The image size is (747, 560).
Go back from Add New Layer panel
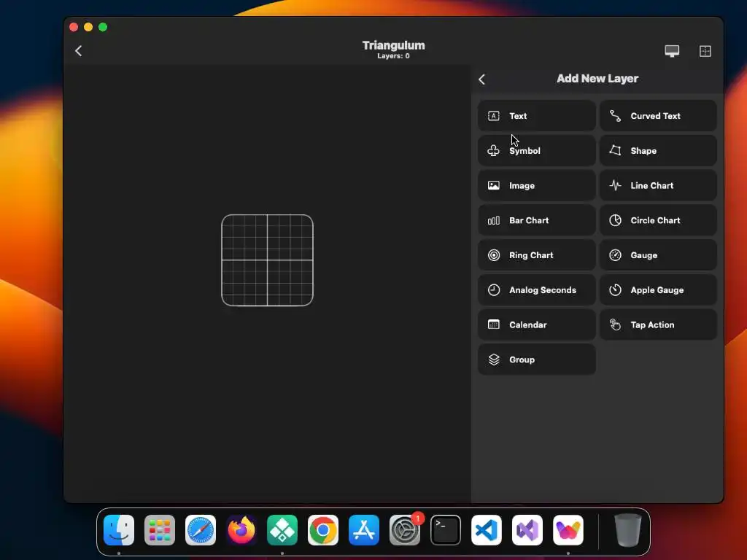pyautogui.click(x=481, y=79)
